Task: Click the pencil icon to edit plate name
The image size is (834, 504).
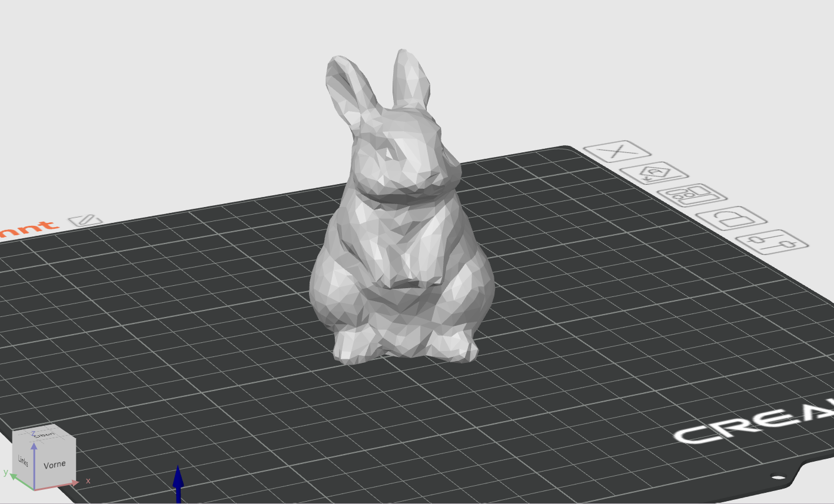Action: [x=85, y=221]
